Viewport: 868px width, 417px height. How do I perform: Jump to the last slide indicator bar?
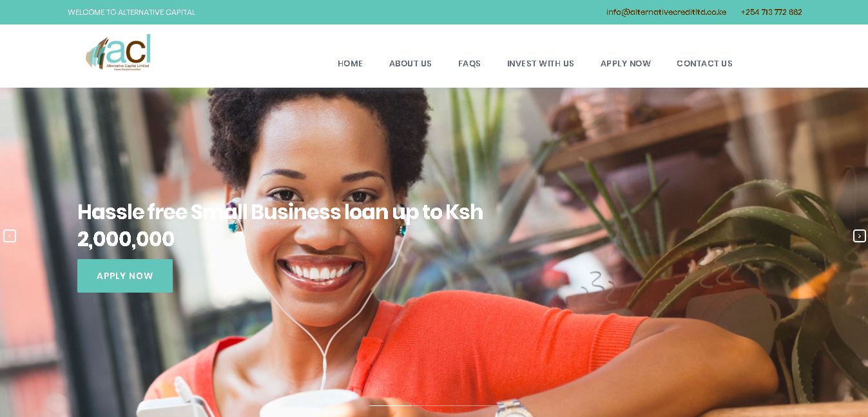pos(477,405)
